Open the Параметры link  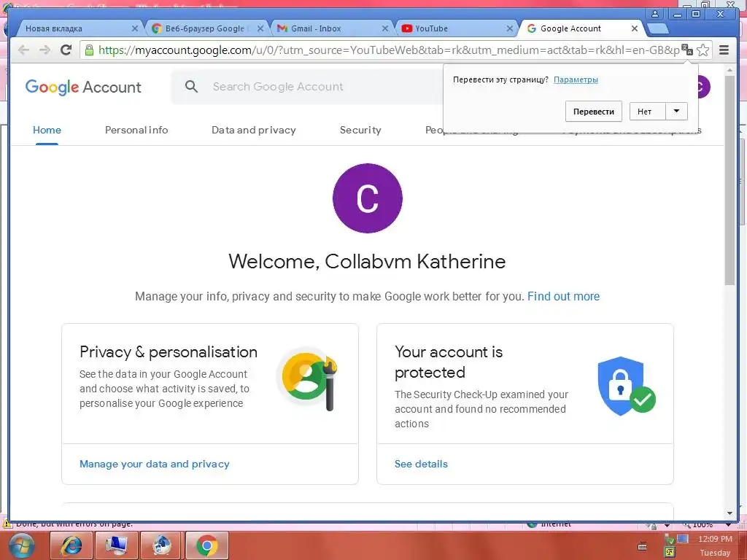(x=576, y=79)
